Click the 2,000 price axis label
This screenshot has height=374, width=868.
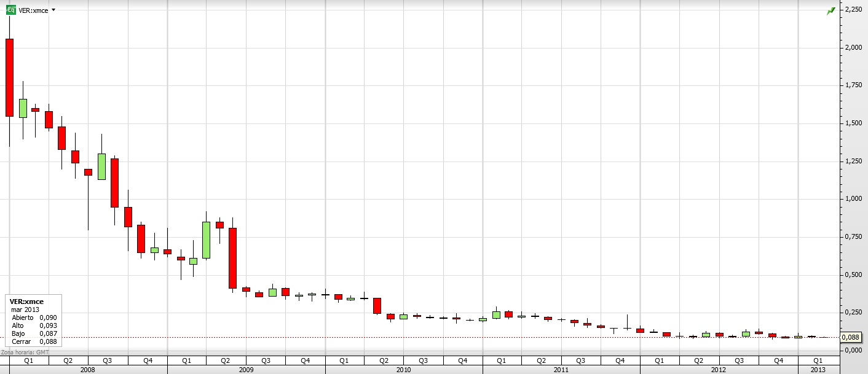click(854, 47)
